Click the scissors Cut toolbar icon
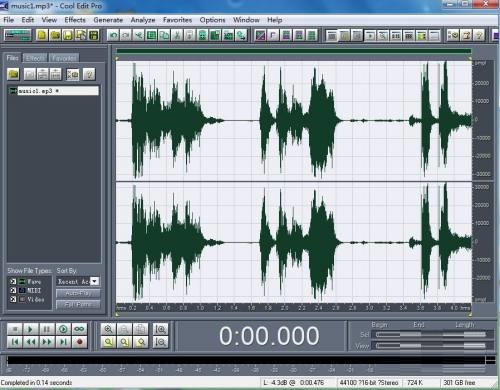 coord(177,35)
